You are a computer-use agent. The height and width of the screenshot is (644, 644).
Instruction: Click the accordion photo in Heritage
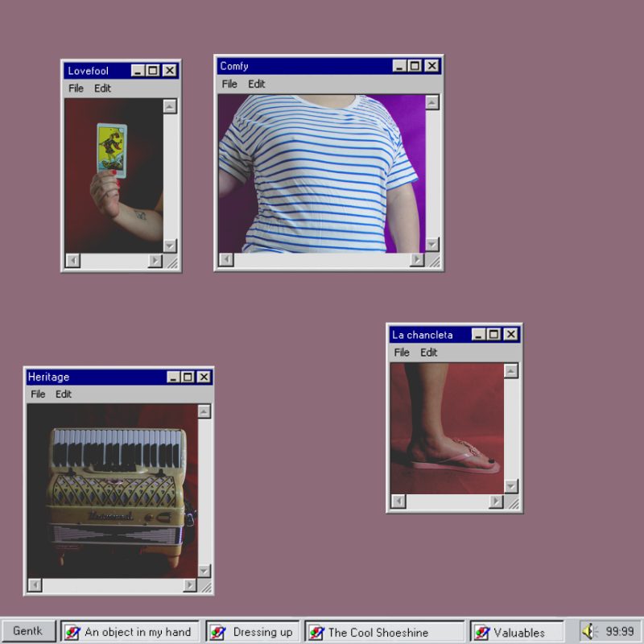(113, 491)
